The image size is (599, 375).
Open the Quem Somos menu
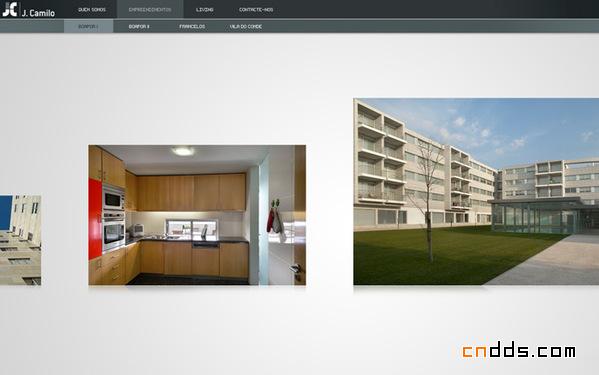(92, 10)
